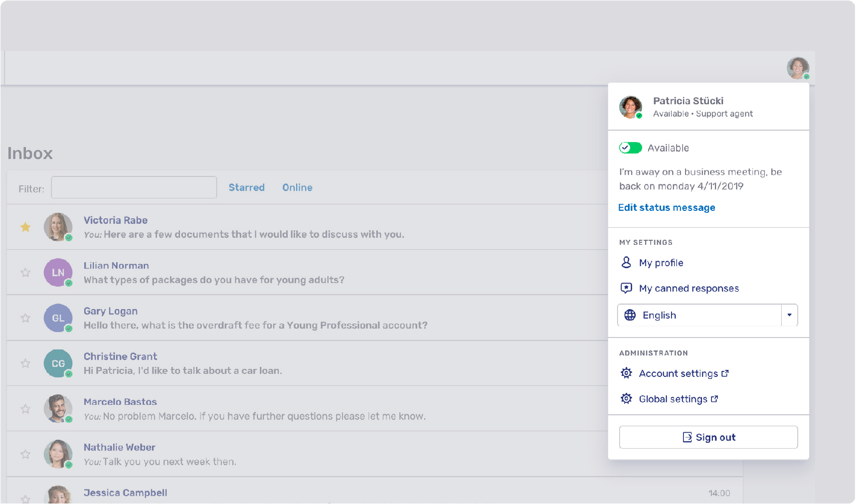The image size is (856, 504).
Task: Unstar the Victoria Rabe conversation
Action: coord(25,227)
